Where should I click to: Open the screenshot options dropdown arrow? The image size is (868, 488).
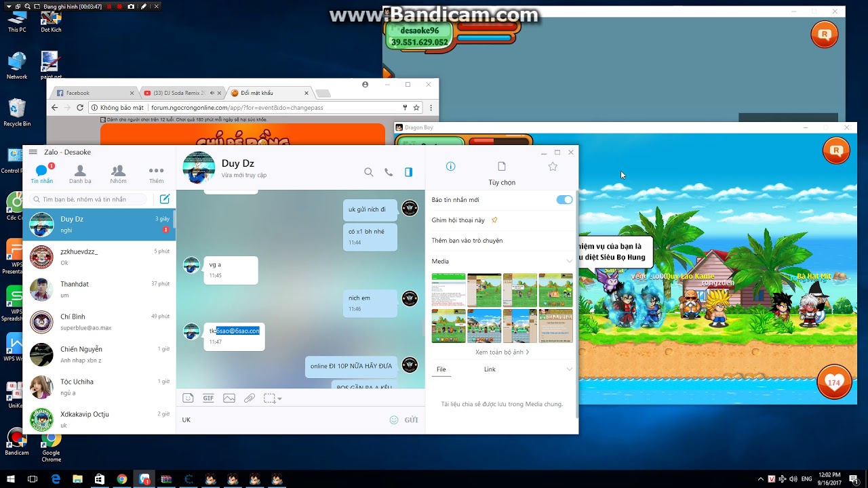279,399
